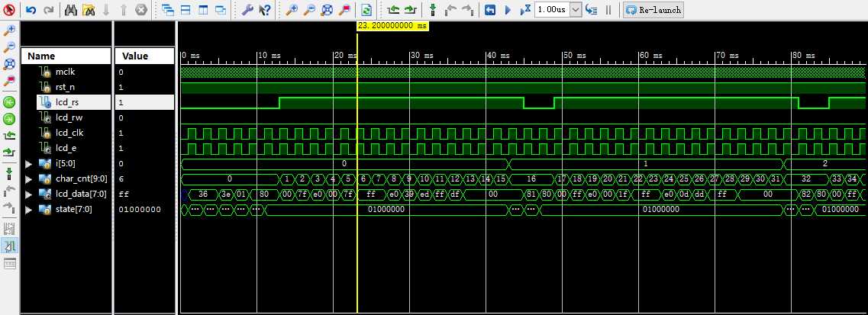Expand the i[5:0] signal bus

[x=29, y=163]
